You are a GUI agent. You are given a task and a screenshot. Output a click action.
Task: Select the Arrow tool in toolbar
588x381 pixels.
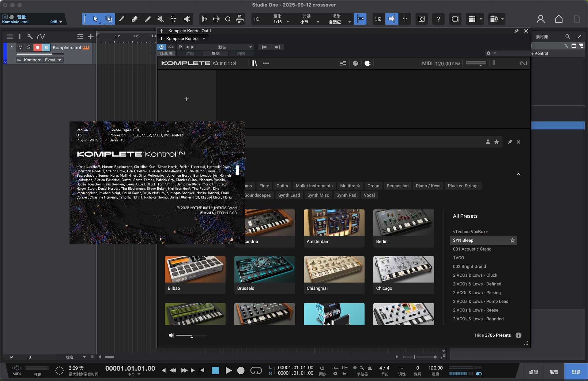coord(95,19)
